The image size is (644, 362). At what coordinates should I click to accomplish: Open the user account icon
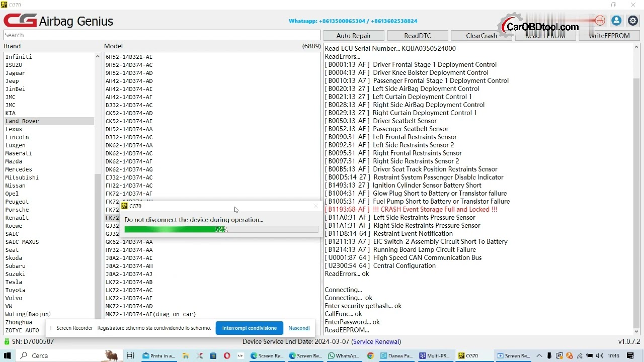[x=616, y=21]
